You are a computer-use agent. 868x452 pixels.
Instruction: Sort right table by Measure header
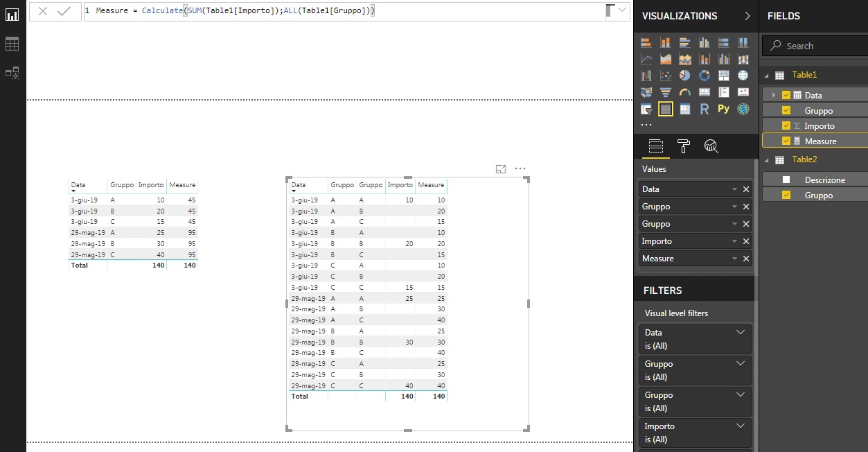(431, 185)
